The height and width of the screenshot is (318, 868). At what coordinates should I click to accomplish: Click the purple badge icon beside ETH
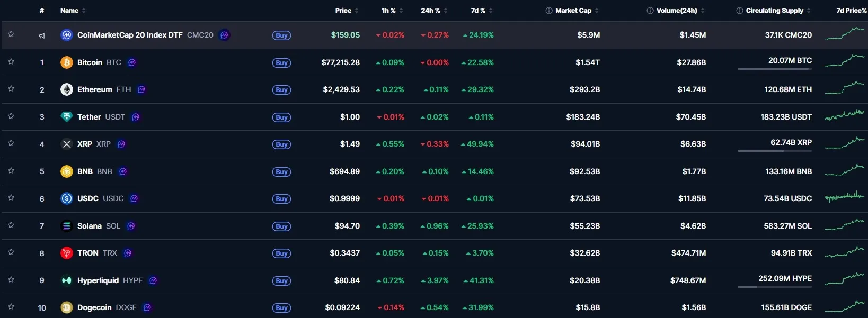(141, 89)
